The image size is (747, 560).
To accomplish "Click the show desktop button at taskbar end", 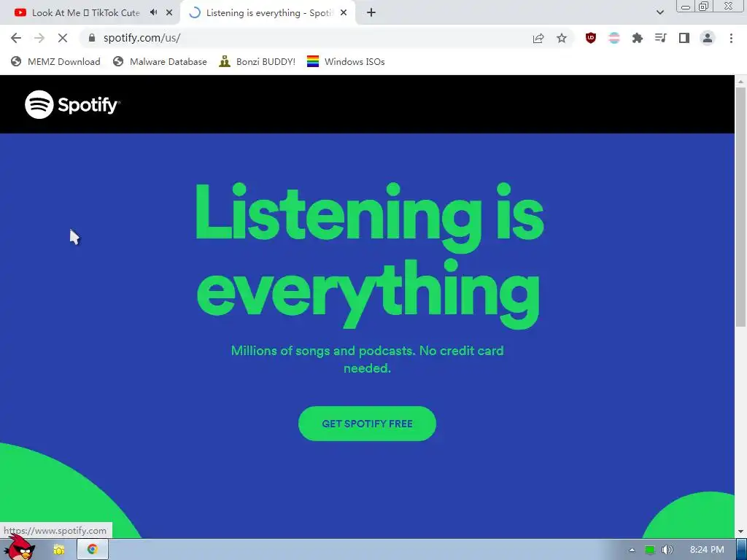I will [x=742, y=550].
